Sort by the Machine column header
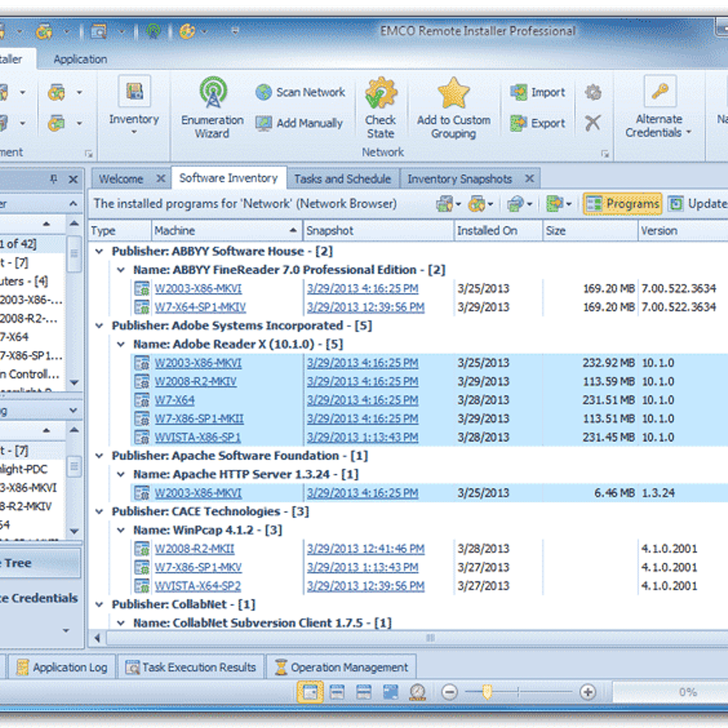This screenshot has width=728, height=728. (x=227, y=231)
